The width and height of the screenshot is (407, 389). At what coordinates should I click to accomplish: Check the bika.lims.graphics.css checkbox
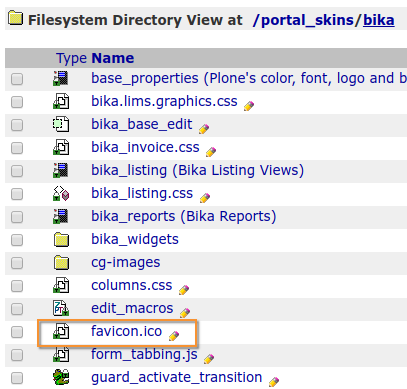pyautogui.click(x=17, y=102)
